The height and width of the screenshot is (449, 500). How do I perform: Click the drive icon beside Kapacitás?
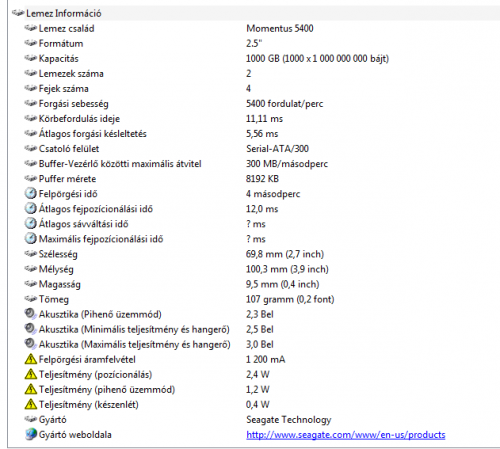[x=31, y=58]
